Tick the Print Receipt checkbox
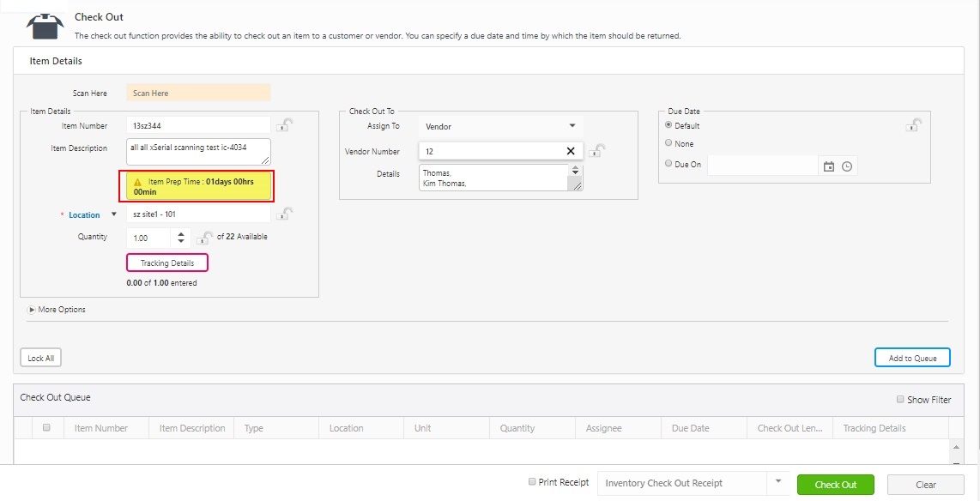The height and width of the screenshot is (501, 980). pyautogui.click(x=532, y=482)
